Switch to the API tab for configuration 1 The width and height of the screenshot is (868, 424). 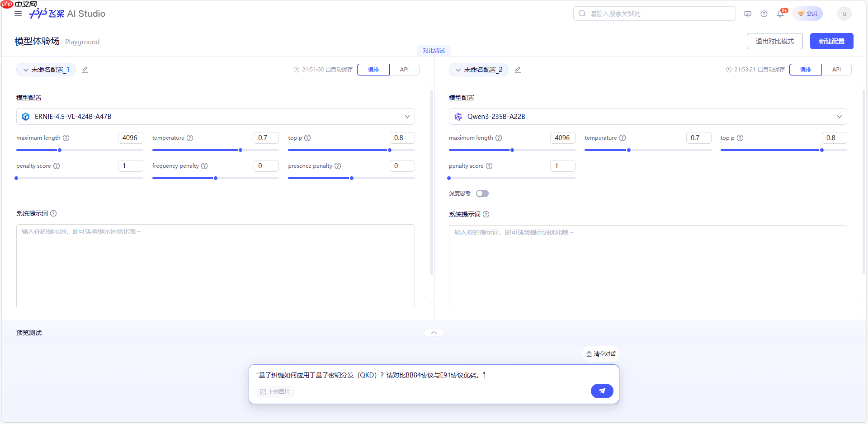tap(404, 70)
